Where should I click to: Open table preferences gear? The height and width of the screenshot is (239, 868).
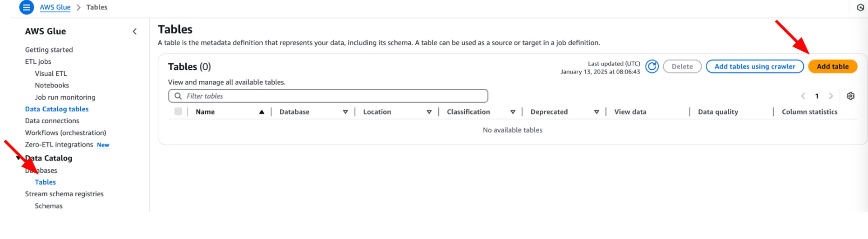pyautogui.click(x=850, y=96)
